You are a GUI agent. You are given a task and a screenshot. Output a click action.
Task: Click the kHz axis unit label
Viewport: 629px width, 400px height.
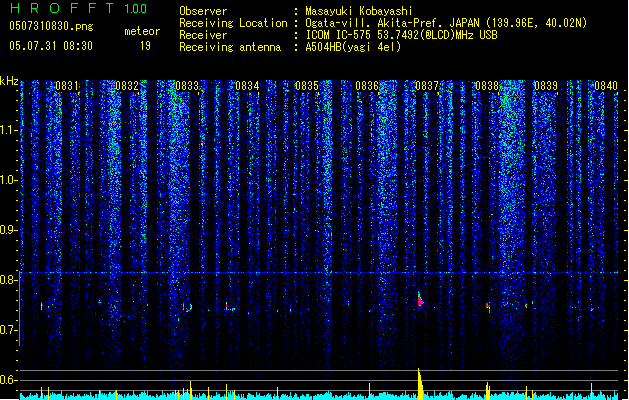click(9, 81)
